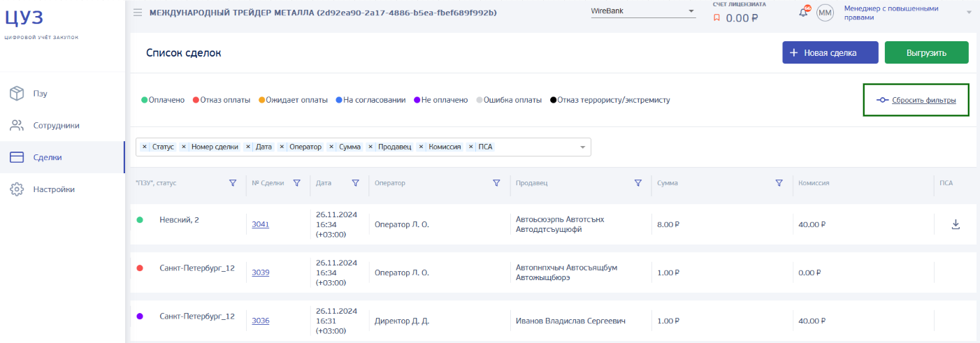The height and width of the screenshot is (343, 980).
Task: Click the red Отказ оплаты legend dot
Action: [x=196, y=100]
